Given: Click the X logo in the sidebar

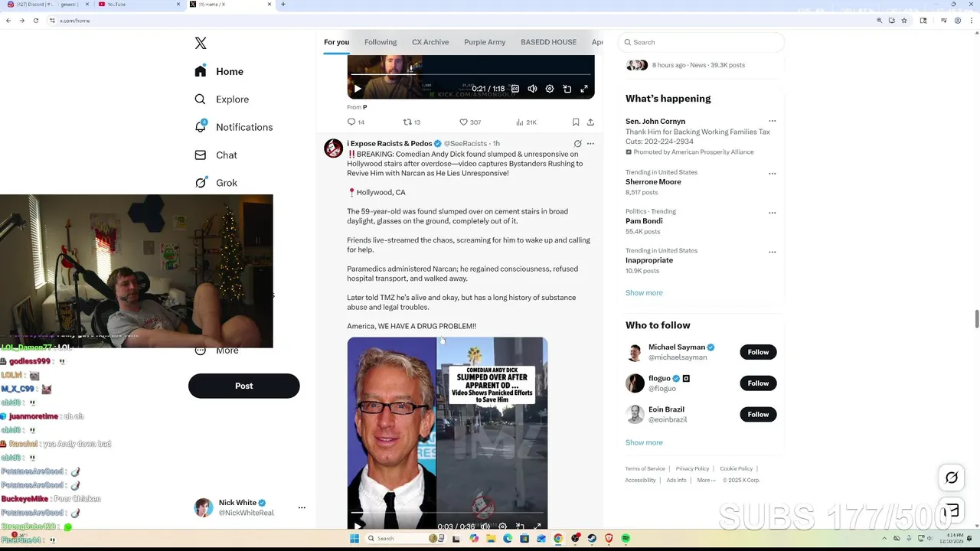Looking at the screenshot, I should (201, 44).
